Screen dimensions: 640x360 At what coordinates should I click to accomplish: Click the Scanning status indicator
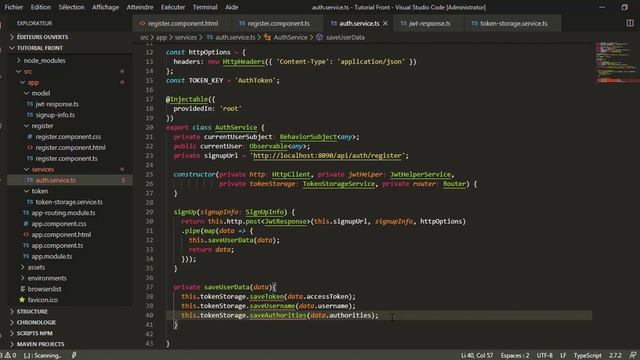pyautogui.click(x=42, y=355)
